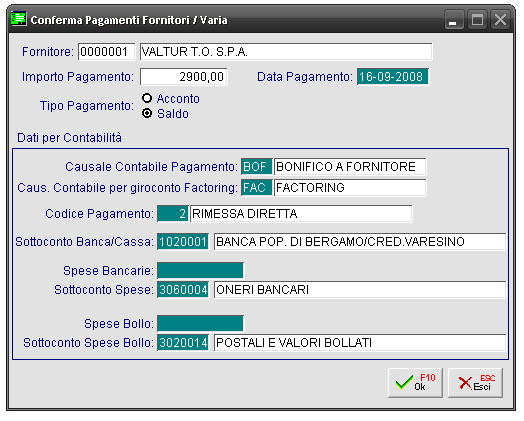Click the FAC factoring causale code field
Image resolution: width=524 pixels, height=421 pixels.
[257, 187]
